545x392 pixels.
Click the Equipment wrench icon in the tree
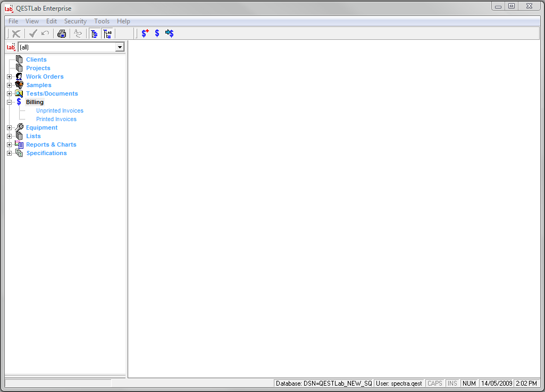(19, 127)
